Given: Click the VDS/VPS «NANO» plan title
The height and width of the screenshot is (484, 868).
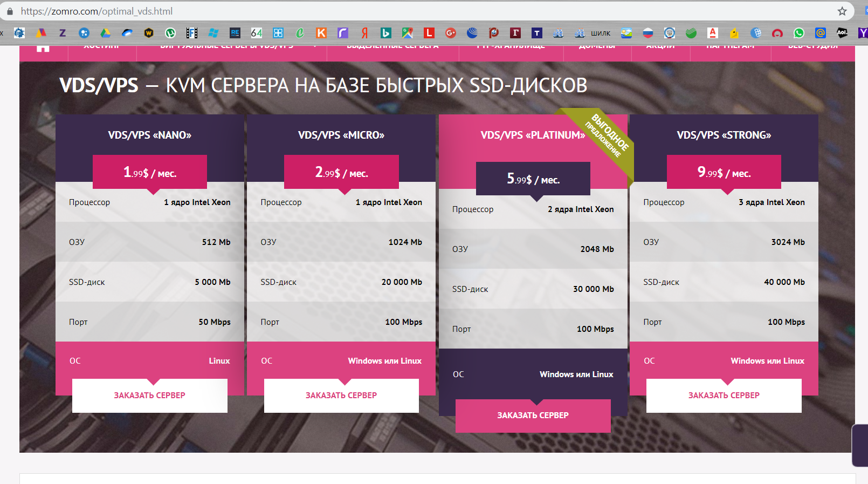Looking at the screenshot, I should pyautogui.click(x=150, y=135).
